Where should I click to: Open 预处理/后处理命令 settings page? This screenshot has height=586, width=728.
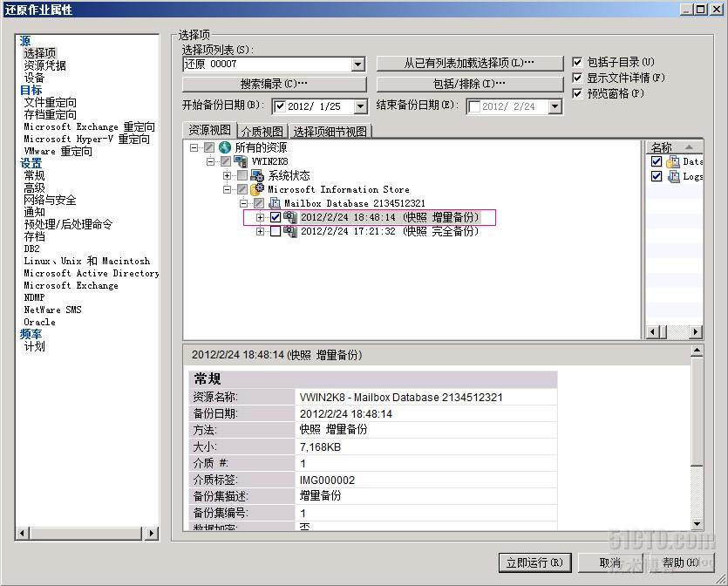click(x=68, y=224)
